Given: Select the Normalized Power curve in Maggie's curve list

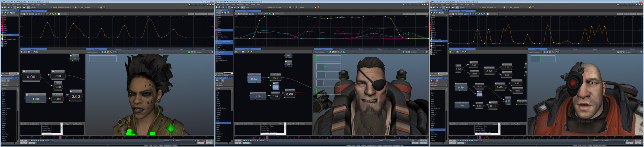Looking at the screenshot, I should [10, 35].
